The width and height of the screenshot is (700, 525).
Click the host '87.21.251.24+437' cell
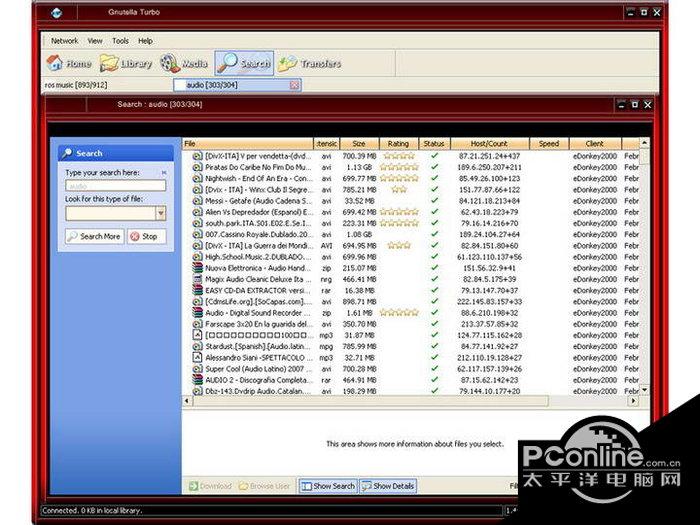click(x=489, y=156)
